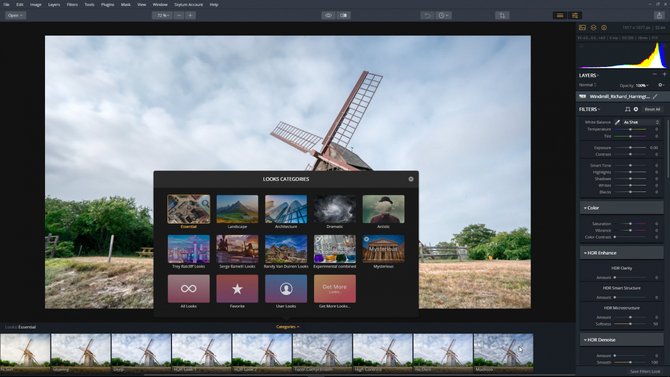Viewport: 670px width, 377px height.
Task: Close the Looks Categories dialog
Action: [x=411, y=179]
